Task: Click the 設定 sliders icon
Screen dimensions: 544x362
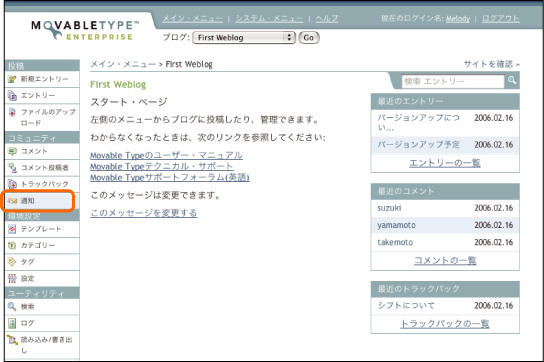Action: click(12, 278)
